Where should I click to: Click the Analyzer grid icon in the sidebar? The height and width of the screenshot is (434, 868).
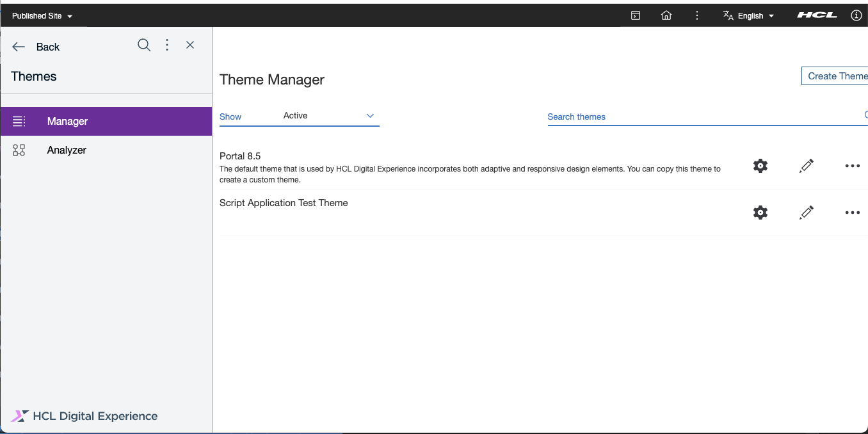pos(19,150)
